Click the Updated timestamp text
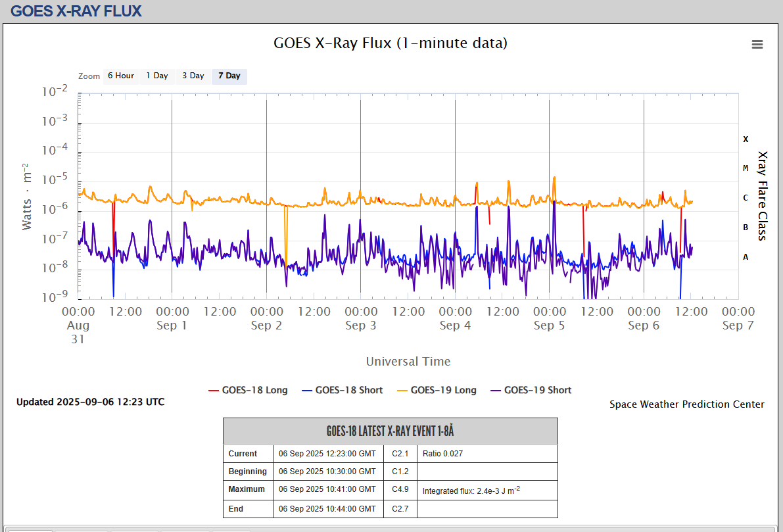The height and width of the screenshot is (532, 783). (91, 402)
